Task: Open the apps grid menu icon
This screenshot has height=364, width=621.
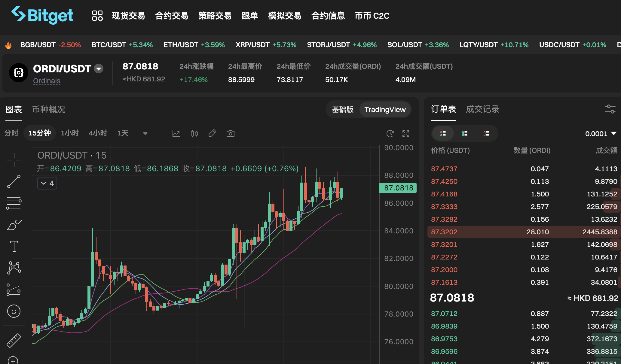Action: coord(97,16)
